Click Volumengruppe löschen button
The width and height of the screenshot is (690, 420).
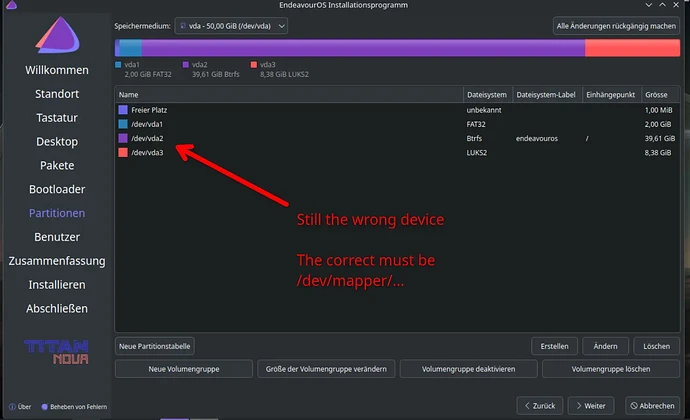click(611, 369)
